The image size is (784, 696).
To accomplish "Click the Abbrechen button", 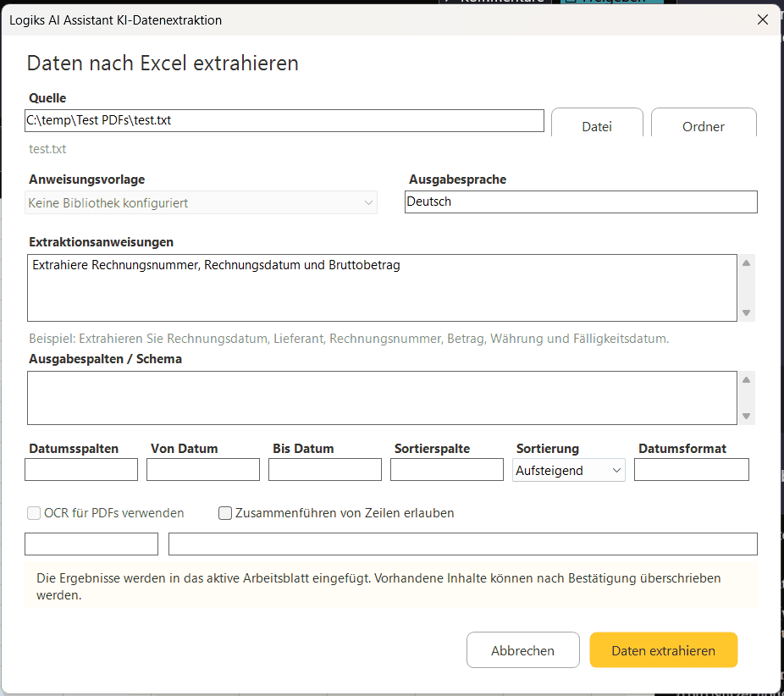I will [x=523, y=650].
